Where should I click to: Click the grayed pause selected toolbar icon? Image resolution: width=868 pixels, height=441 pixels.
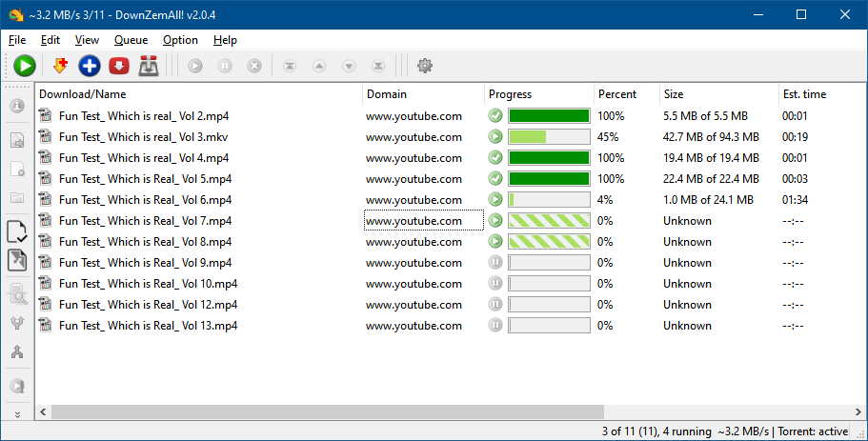pyautogui.click(x=224, y=67)
